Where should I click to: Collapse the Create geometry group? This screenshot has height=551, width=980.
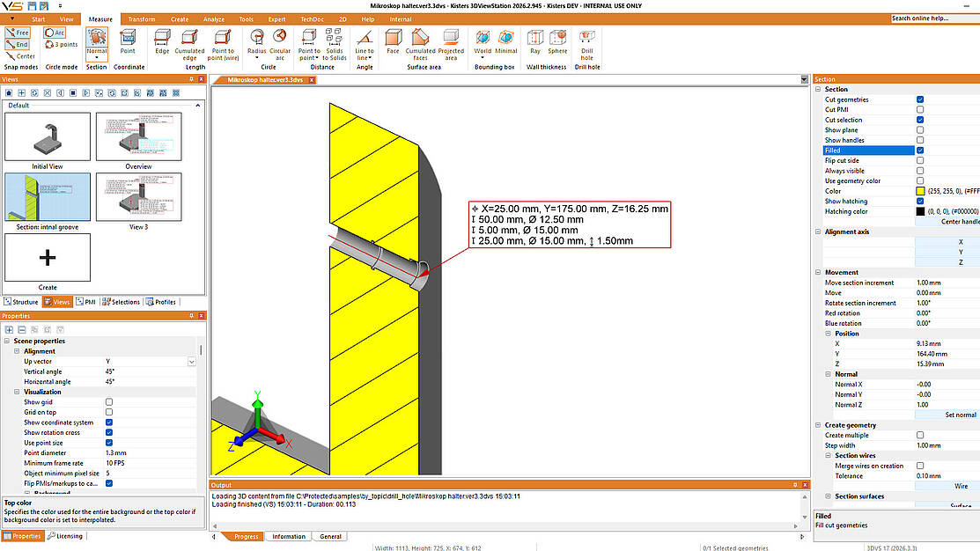pyautogui.click(x=818, y=425)
